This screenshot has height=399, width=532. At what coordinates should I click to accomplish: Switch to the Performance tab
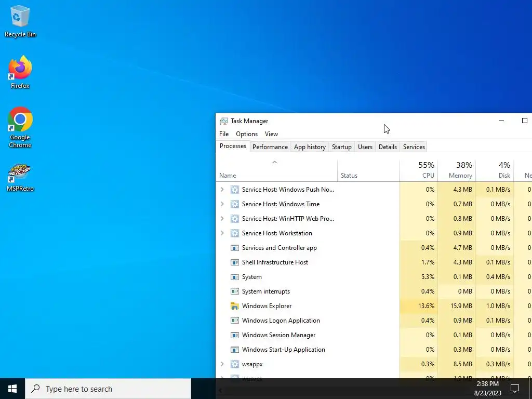(270, 147)
